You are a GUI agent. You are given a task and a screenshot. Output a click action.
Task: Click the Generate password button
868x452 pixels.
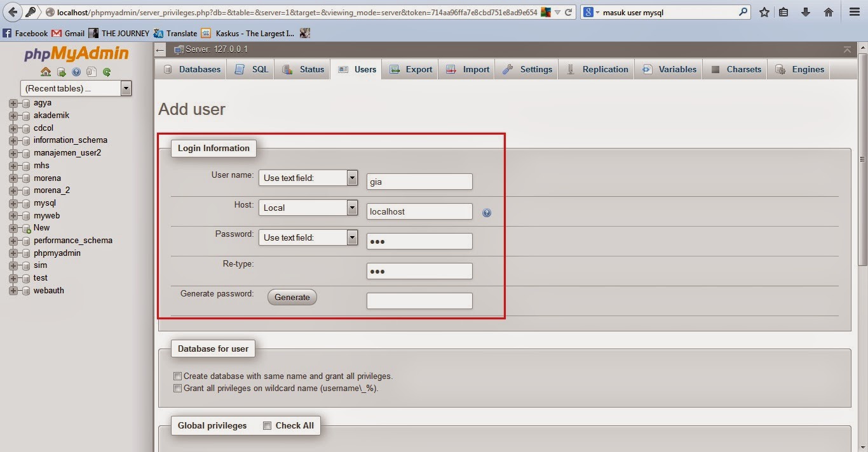coord(292,297)
